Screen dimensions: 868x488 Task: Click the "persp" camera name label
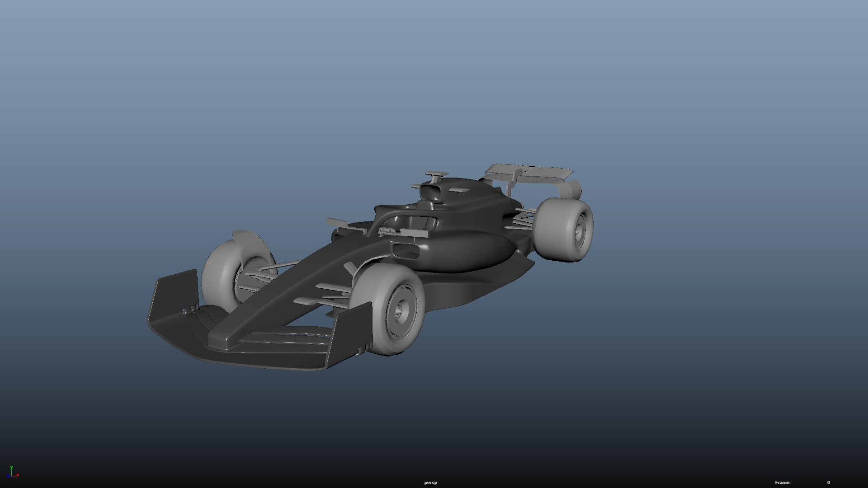click(430, 483)
